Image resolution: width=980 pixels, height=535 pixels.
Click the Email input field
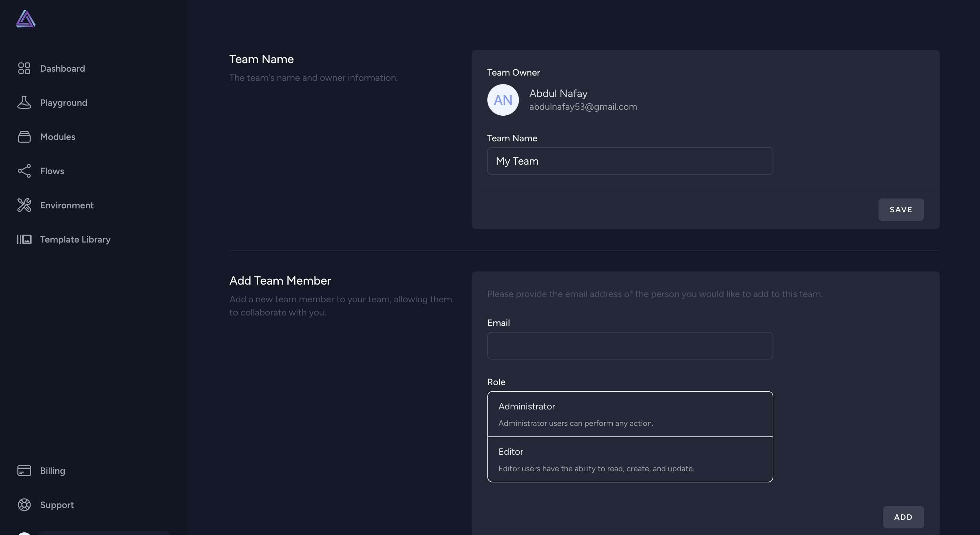pos(630,346)
